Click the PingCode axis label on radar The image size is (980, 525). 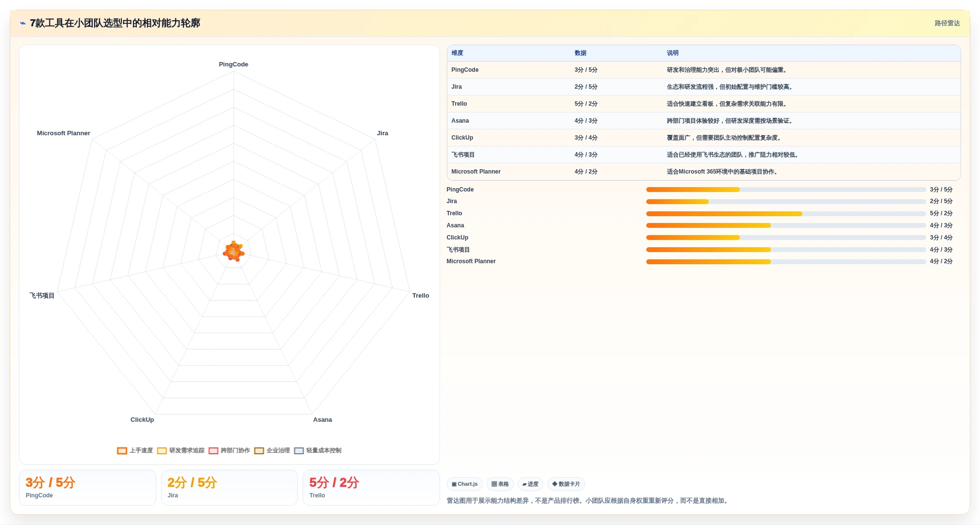click(x=233, y=64)
